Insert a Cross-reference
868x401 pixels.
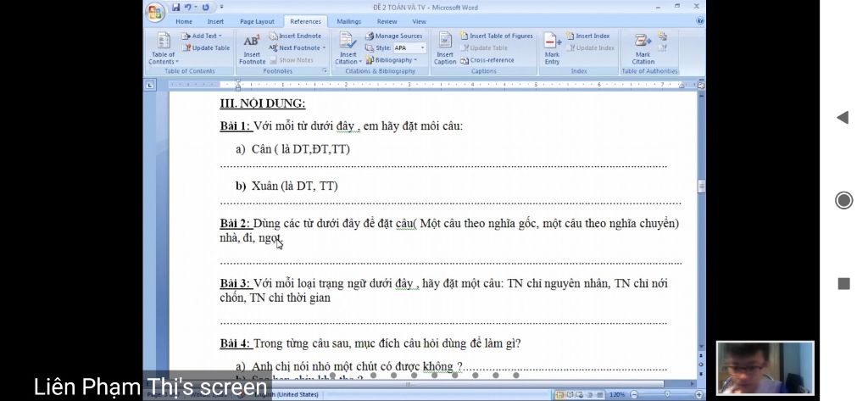point(487,60)
